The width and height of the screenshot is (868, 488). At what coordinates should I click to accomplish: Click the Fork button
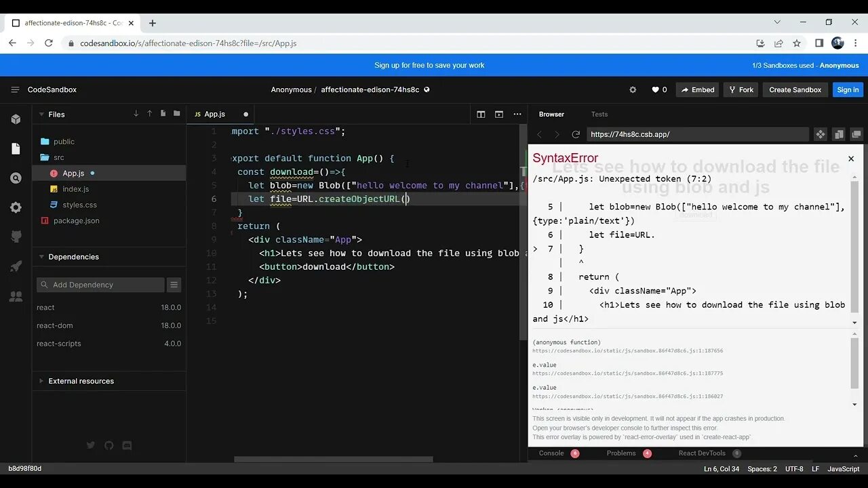(x=741, y=89)
